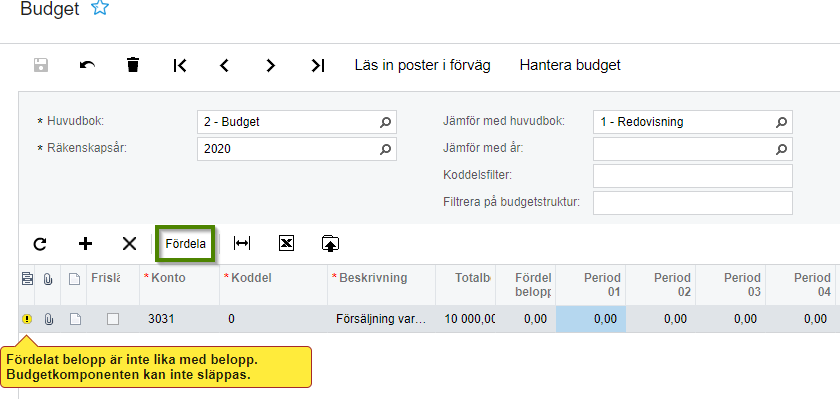840x399 pixels.
Task: Select the Period 01 cell for account 3031
Action: click(591, 319)
